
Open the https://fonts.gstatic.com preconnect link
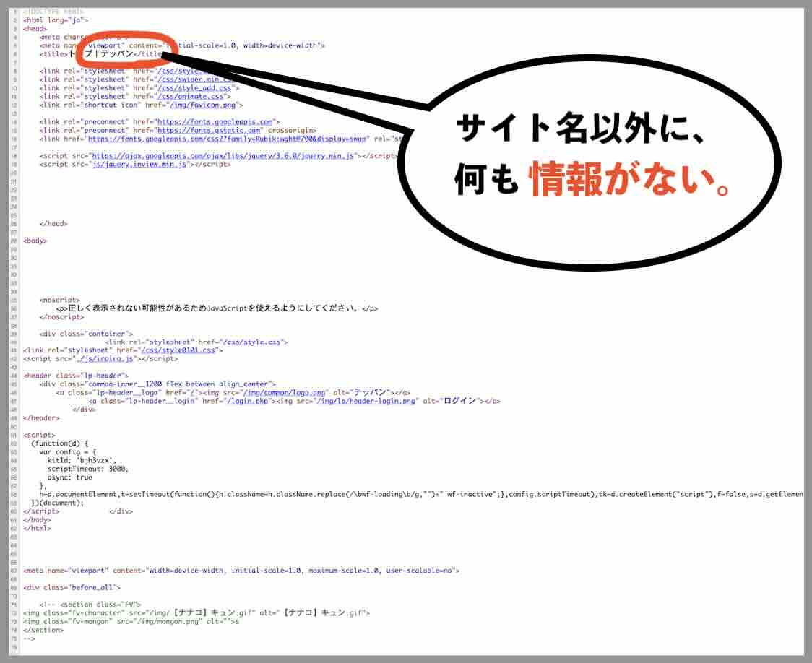tap(210, 129)
